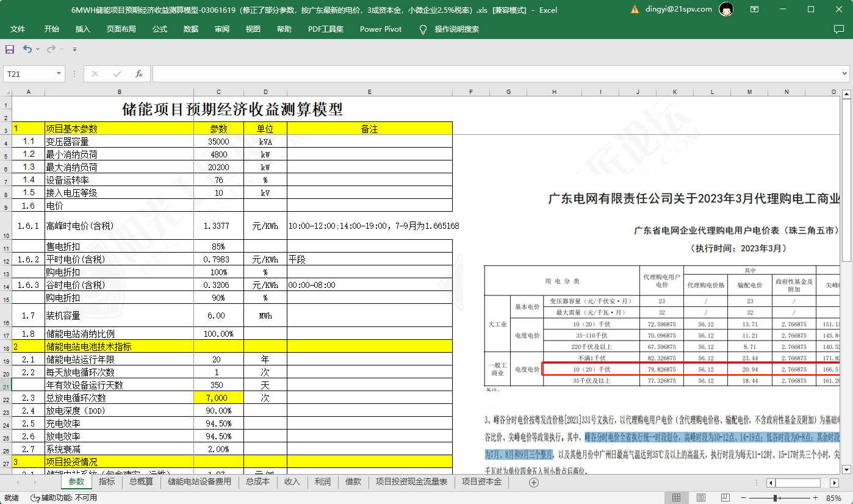Customize the Quick Access Toolbar dropdown
853x504 pixels.
point(74,49)
